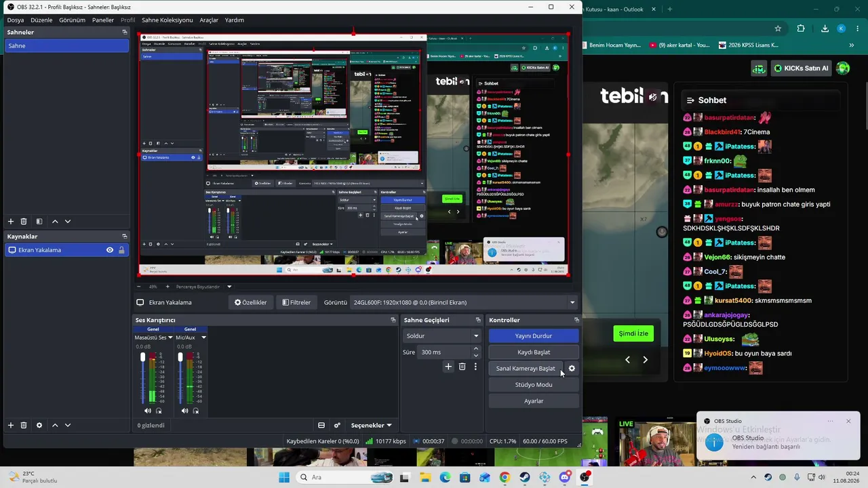Open Özellikler for the selected source
This screenshot has height=488, width=868.
pos(250,302)
